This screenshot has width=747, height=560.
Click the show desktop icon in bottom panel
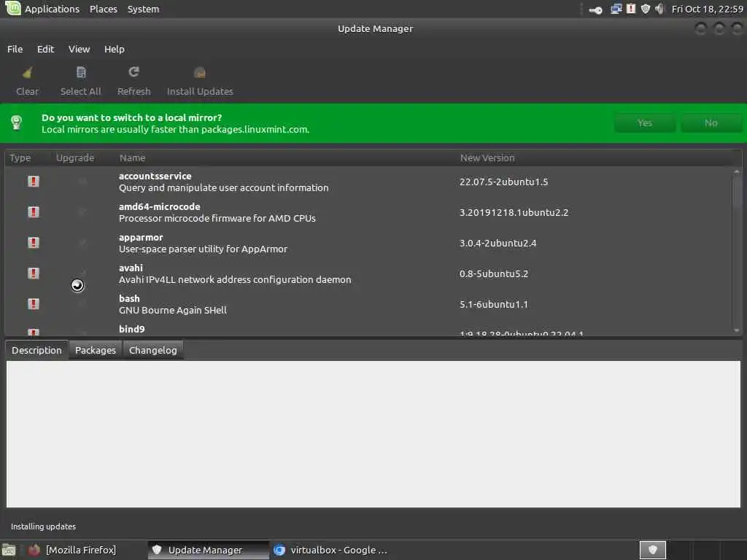(x=9, y=550)
